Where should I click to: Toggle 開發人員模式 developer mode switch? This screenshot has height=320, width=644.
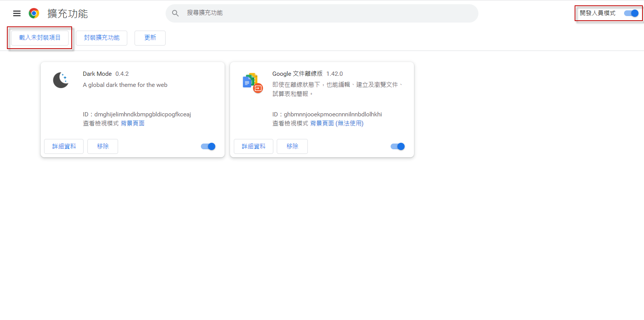[631, 13]
